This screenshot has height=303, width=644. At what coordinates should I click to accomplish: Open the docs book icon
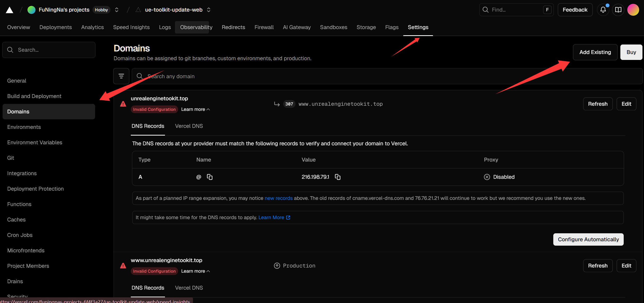(618, 10)
